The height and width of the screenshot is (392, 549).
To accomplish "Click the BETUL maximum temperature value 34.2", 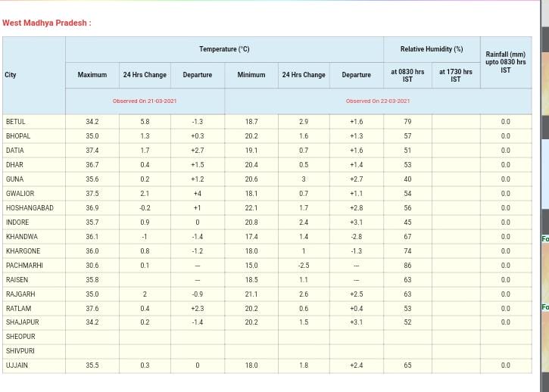I will [92, 122].
